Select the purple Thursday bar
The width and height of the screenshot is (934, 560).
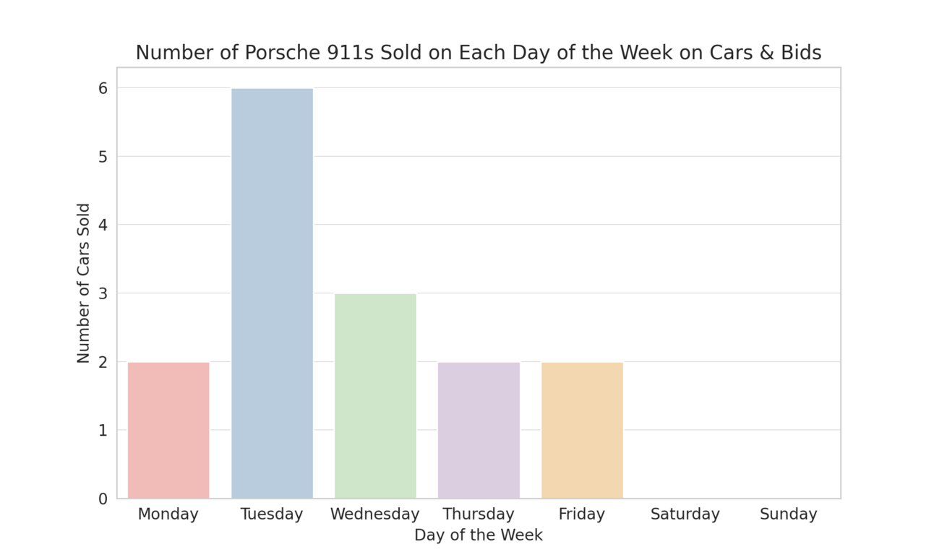point(479,430)
